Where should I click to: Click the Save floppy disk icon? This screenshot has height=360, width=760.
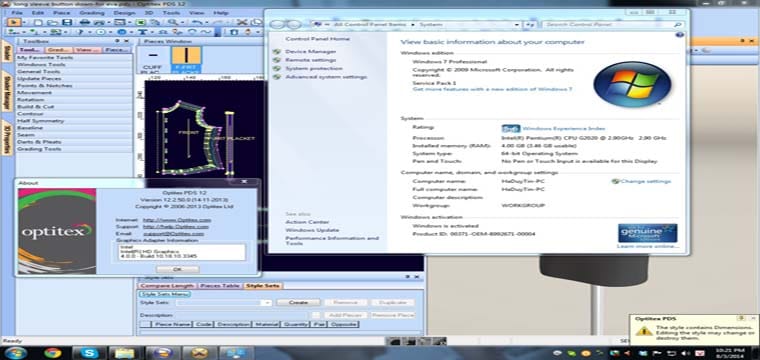[67, 22]
